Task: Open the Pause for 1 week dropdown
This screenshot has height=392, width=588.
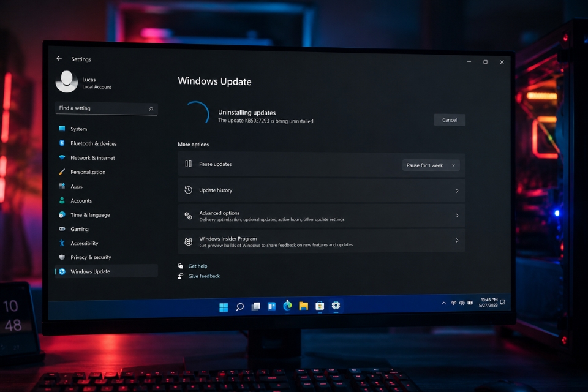Action: (x=431, y=165)
